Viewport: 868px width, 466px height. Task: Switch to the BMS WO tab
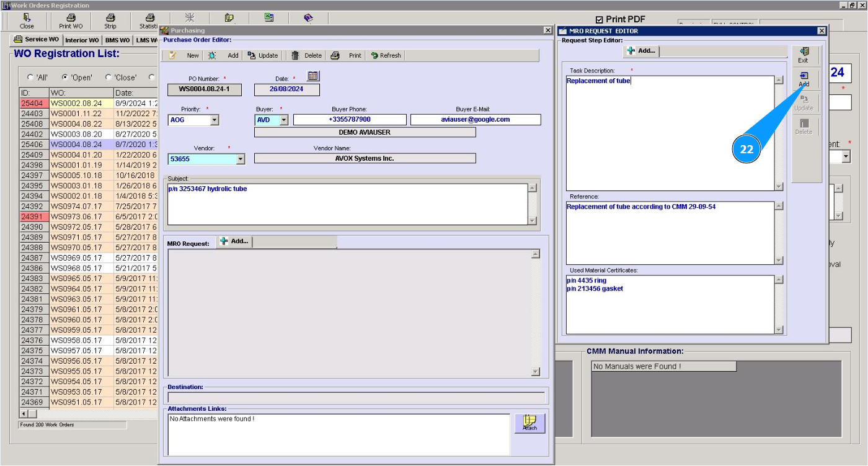click(x=117, y=40)
